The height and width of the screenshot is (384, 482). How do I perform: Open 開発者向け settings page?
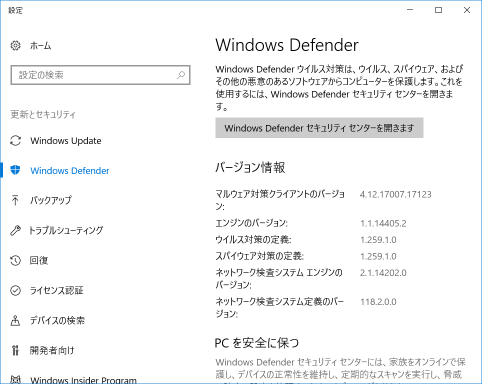[x=52, y=350]
